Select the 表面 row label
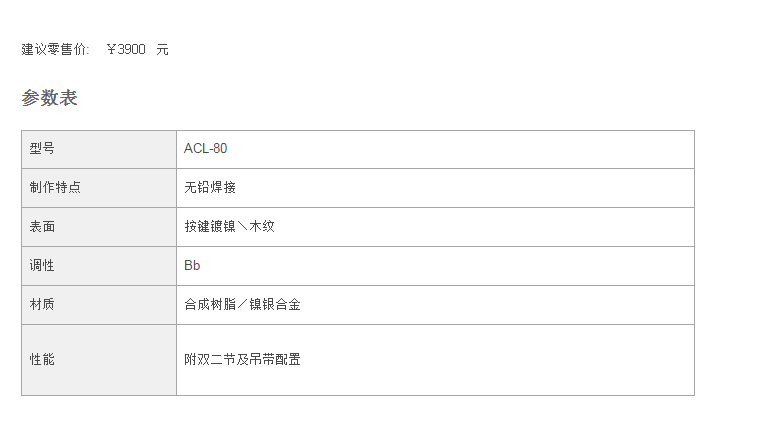 [42, 227]
